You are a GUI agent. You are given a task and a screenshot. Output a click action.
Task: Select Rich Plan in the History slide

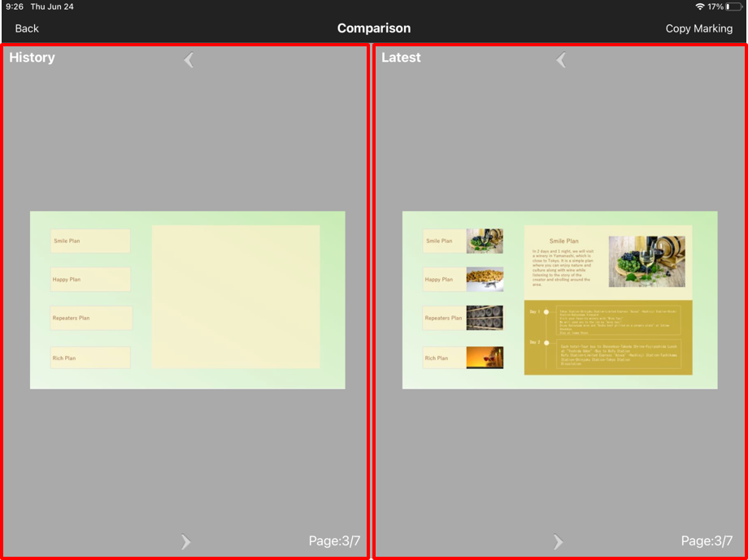tap(90, 358)
